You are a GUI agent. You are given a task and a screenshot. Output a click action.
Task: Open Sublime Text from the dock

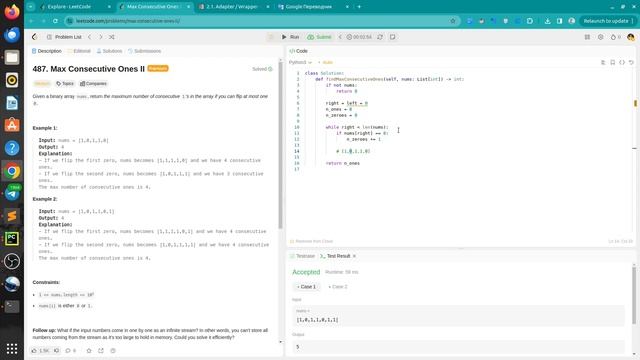tap(12, 216)
